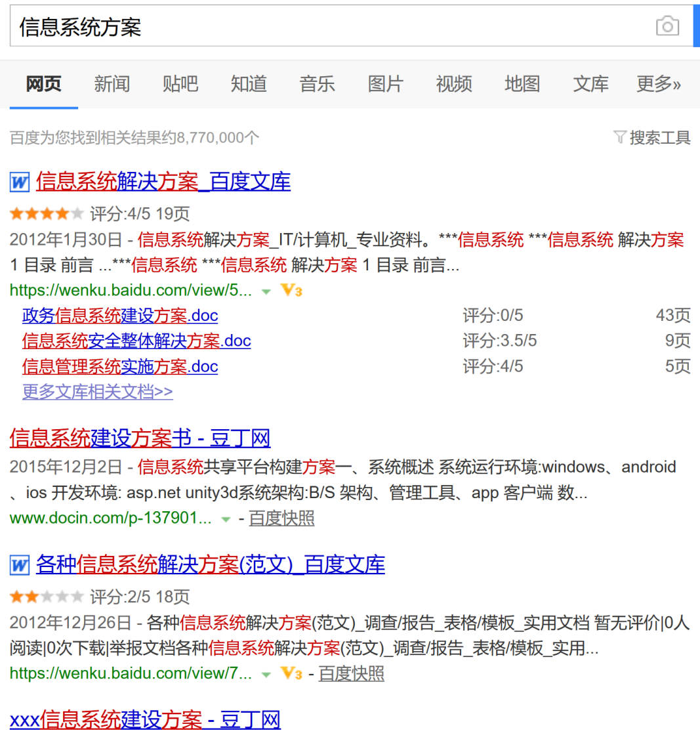Click date text 2012年12月26日
The image size is (700, 737).
[x=70, y=623]
